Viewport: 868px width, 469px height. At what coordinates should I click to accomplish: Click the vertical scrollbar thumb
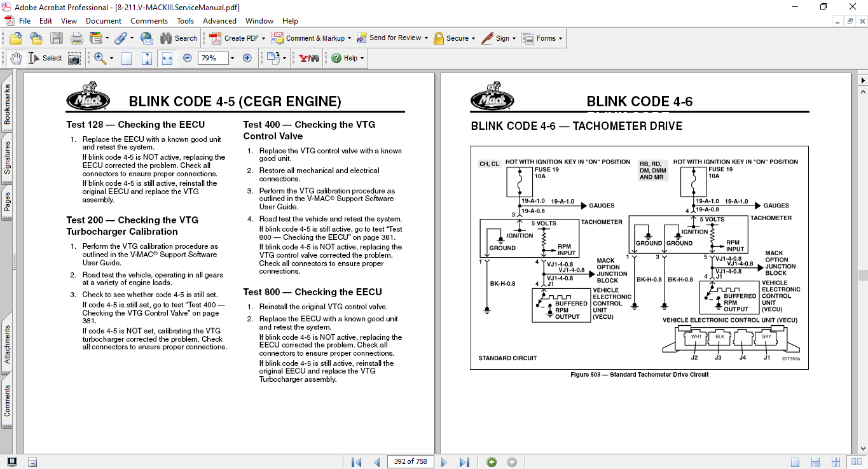862,275
